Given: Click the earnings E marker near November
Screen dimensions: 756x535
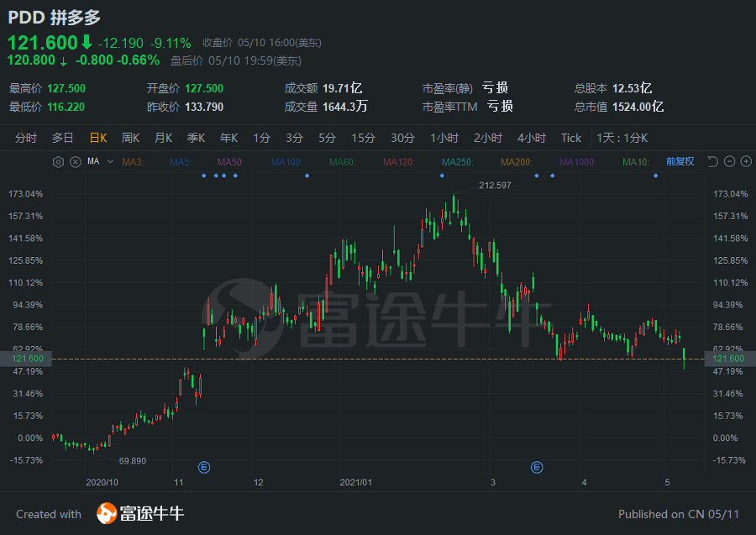Looking at the screenshot, I should pos(204,467).
